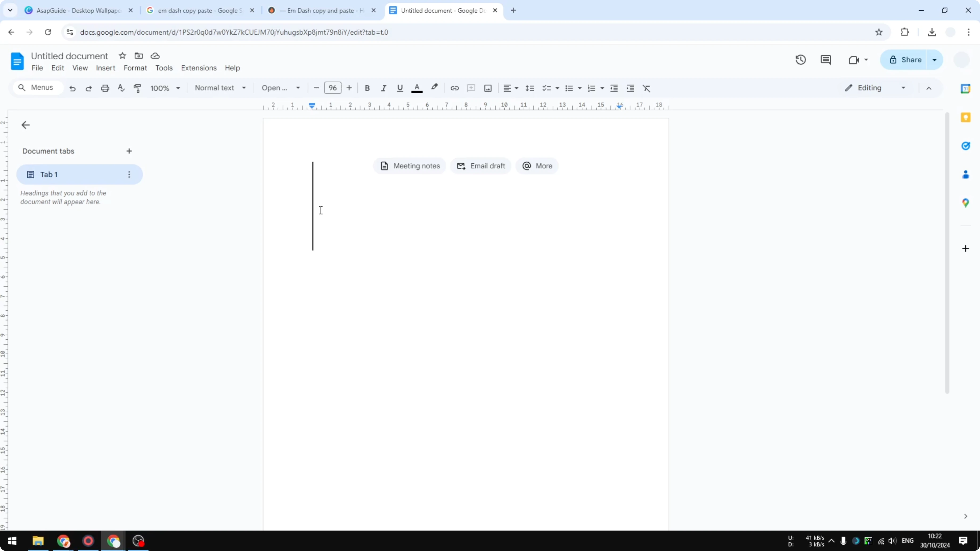
Task: Choose a text color
Action: (416, 88)
